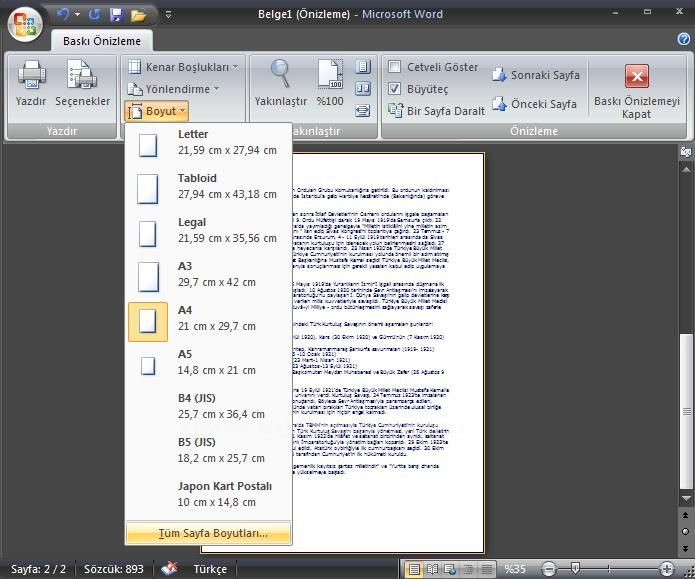Go to Sonraki Sayfa
The width and height of the screenshot is (695, 579).
(535, 75)
